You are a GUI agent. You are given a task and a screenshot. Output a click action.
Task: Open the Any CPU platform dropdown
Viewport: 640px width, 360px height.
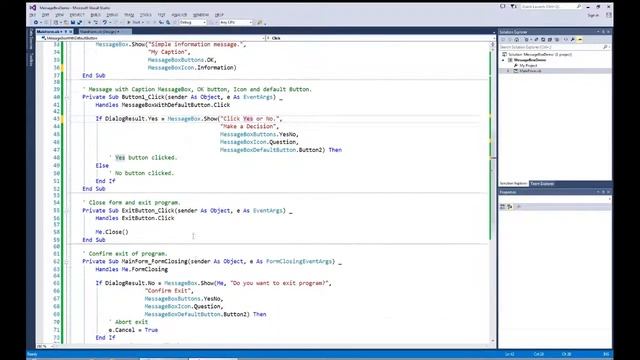[236, 22]
